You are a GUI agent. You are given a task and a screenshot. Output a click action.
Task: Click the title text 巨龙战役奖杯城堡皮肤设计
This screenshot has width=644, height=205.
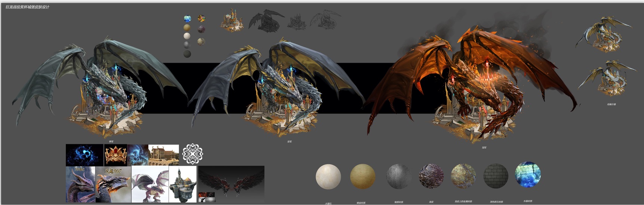tap(27, 7)
